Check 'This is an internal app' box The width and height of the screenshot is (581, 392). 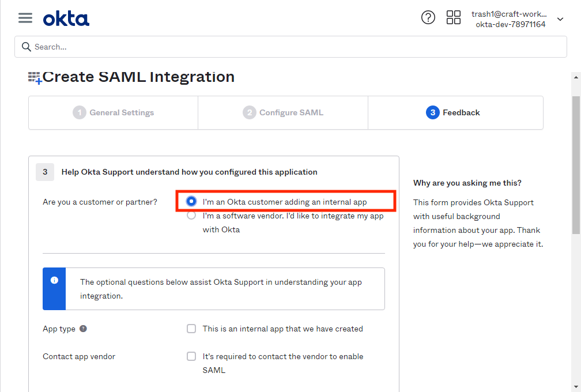tap(191, 329)
